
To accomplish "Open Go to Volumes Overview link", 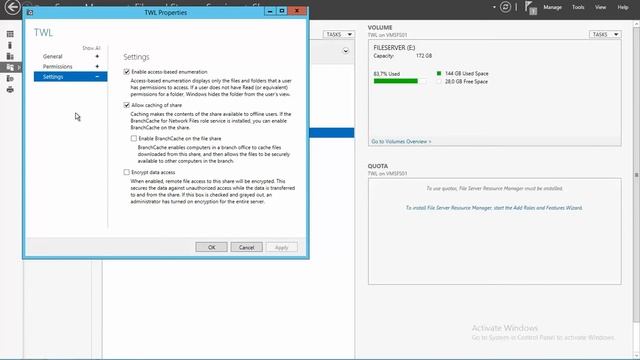I will click(x=401, y=142).
